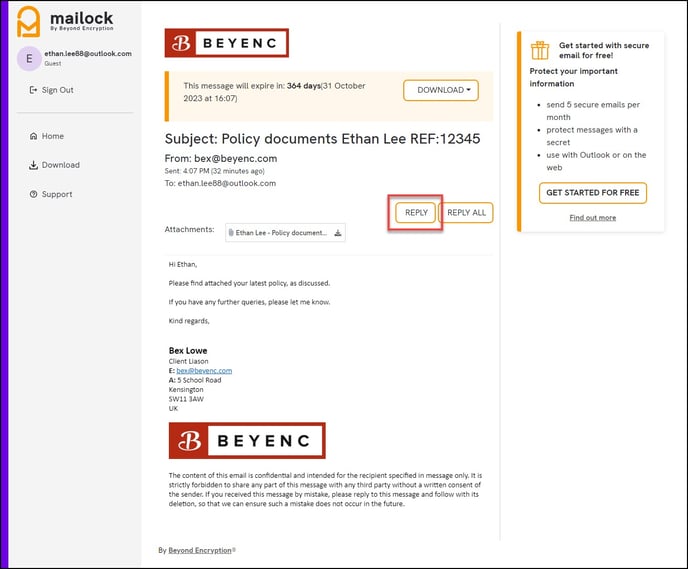Image resolution: width=688 pixels, height=569 pixels.
Task: Click the subject line Policy documents Ethan Lee
Action: click(322, 139)
